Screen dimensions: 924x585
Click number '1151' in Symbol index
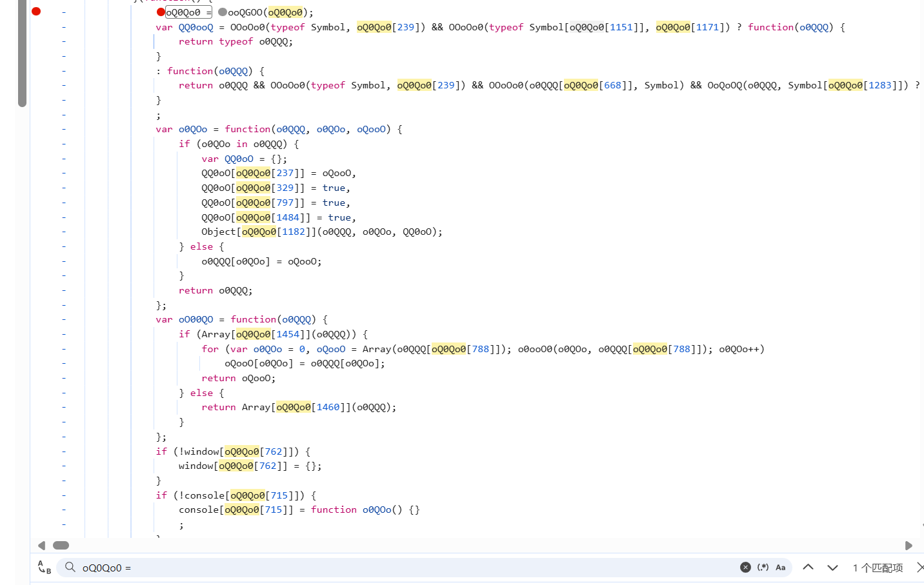click(x=621, y=27)
